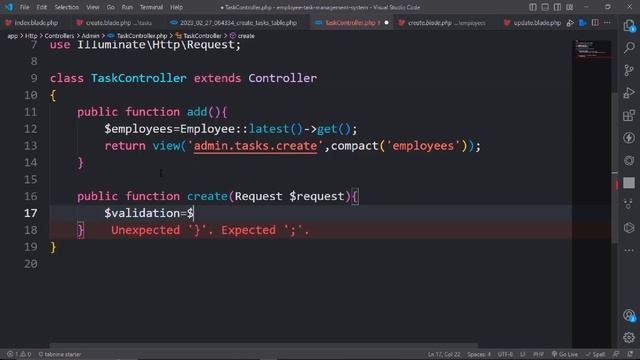
Task: Click the 'admin.tasks.create' view link
Action: (x=255, y=146)
